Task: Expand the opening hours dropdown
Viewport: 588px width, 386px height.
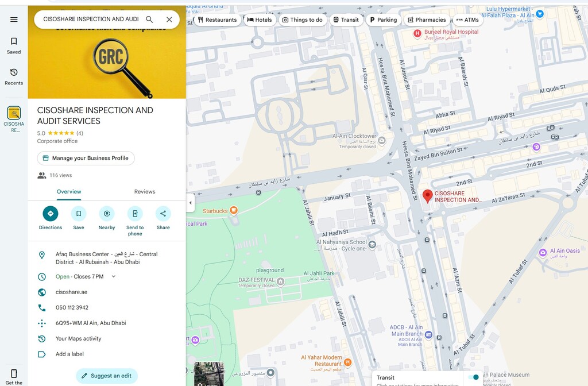Action: pos(113,276)
